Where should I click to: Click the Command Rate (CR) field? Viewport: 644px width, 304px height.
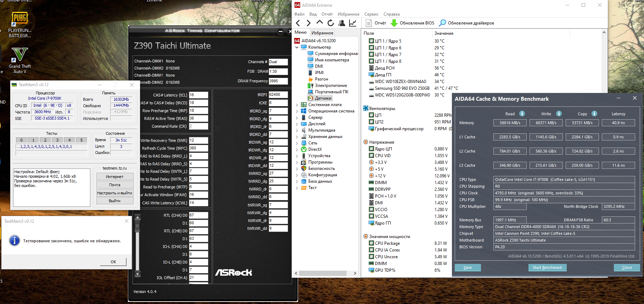click(198, 126)
